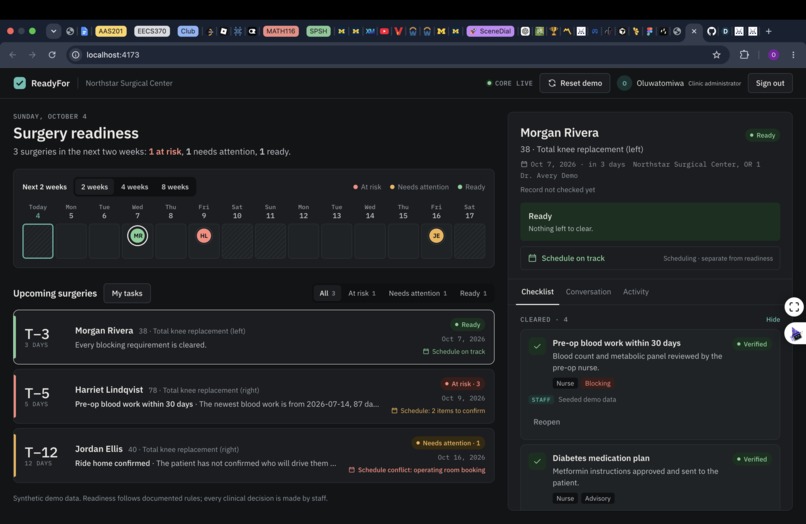The image size is (806, 524).
Task: Switch to the Checklist tab
Action: click(x=537, y=292)
